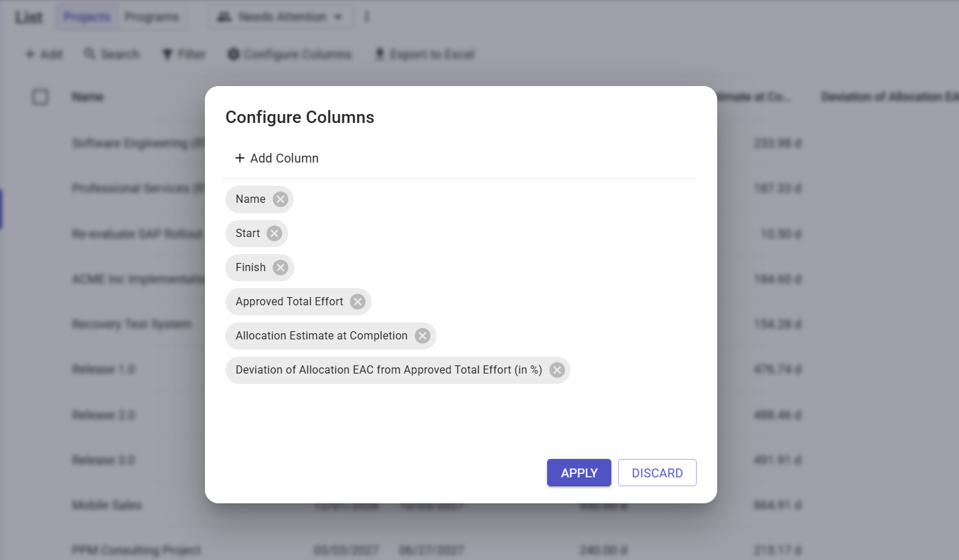
Task: Remove Deviation of Allocation EAC chip
Action: click(x=557, y=370)
